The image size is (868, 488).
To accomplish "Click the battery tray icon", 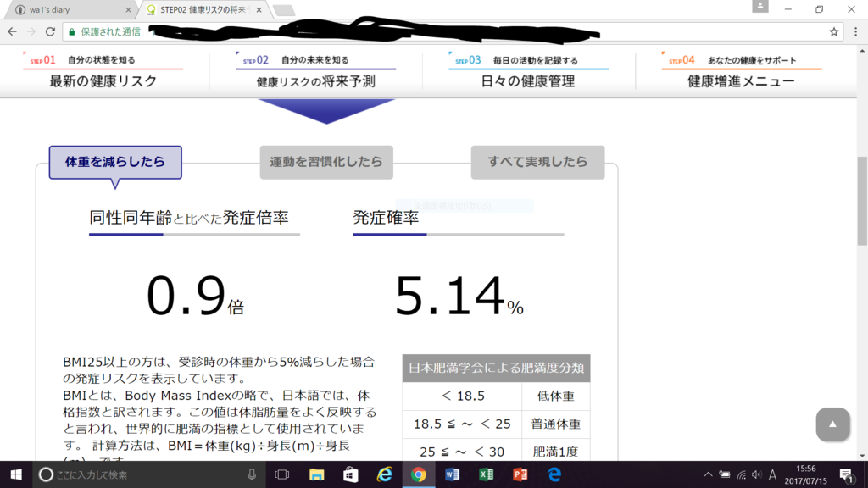I will point(724,474).
